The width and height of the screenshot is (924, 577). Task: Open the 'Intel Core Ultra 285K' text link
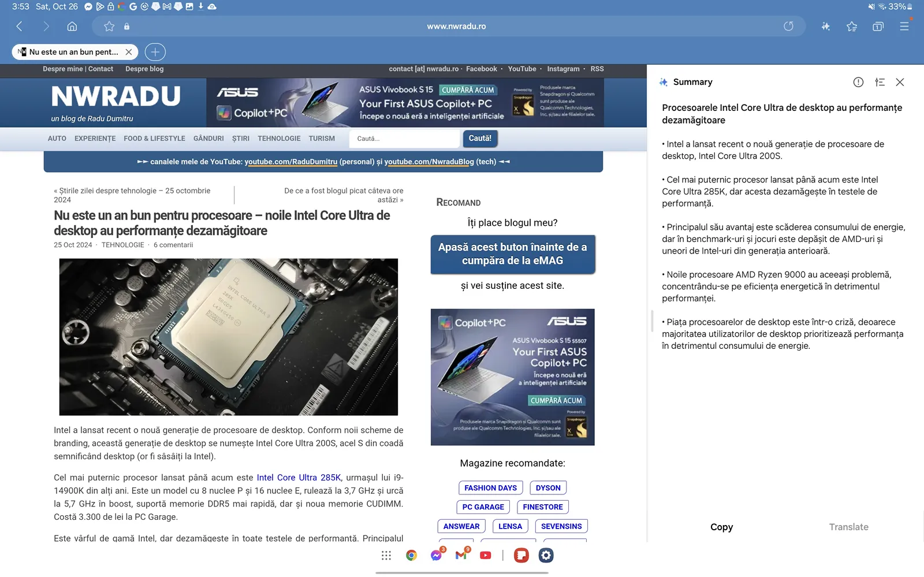[x=299, y=478]
